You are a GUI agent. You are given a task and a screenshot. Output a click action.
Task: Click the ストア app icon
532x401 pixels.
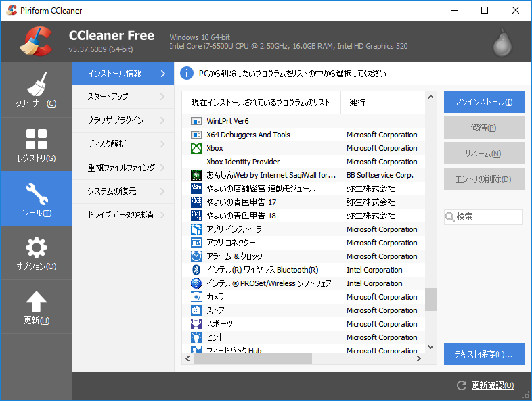click(196, 310)
